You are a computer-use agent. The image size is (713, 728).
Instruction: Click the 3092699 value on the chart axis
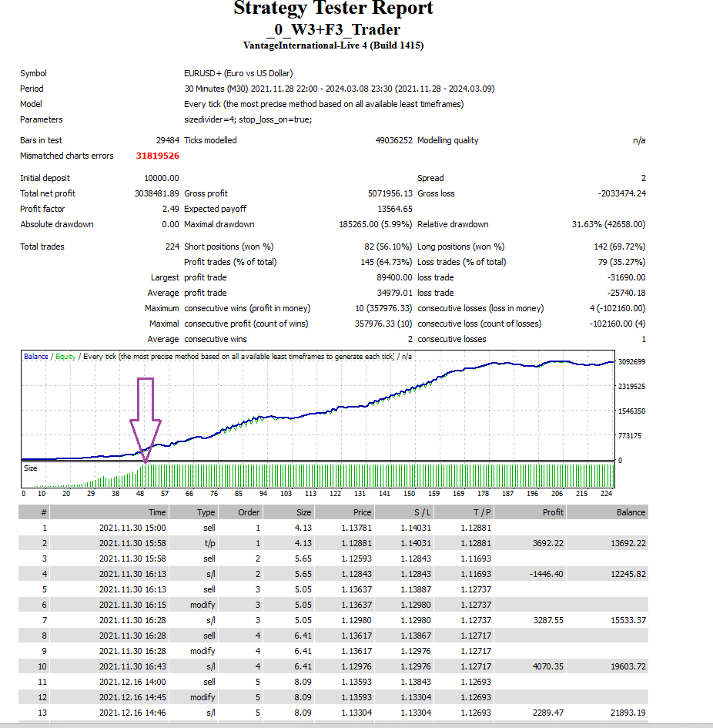tap(631, 362)
